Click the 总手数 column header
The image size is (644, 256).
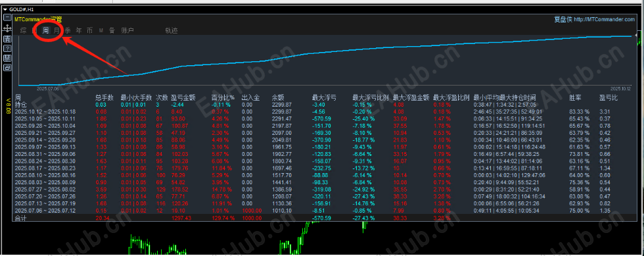pos(104,98)
